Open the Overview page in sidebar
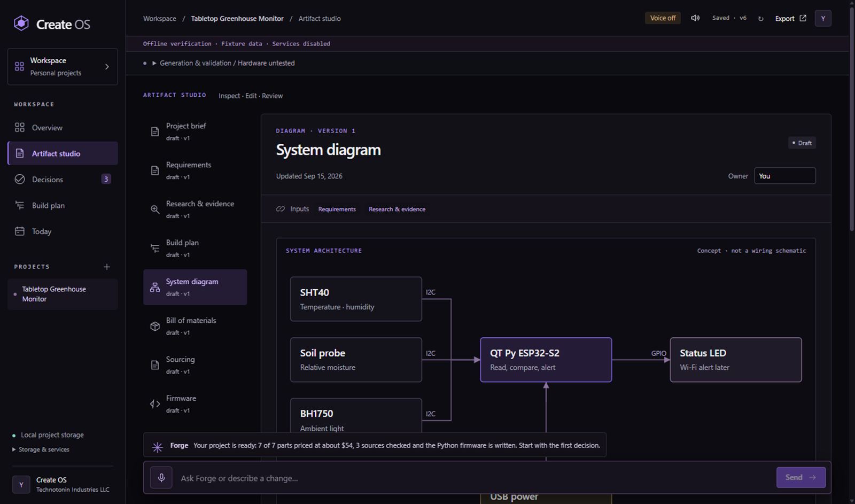 click(63, 127)
